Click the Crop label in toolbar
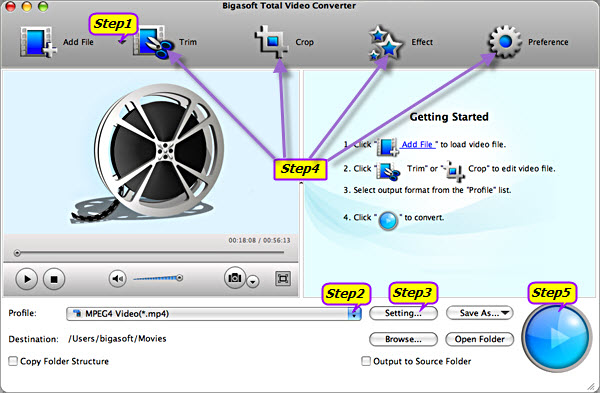 pos(305,42)
